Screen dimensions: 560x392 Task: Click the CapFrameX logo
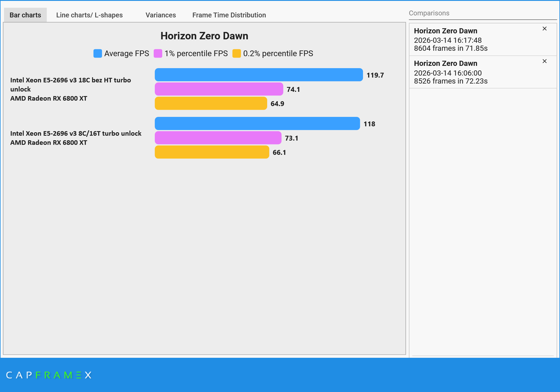pos(49,375)
